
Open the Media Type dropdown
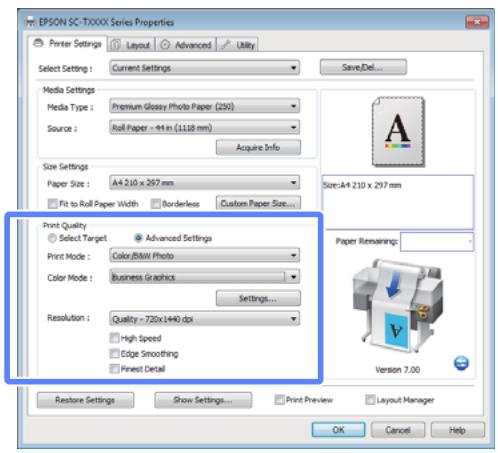[x=204, y=106]
